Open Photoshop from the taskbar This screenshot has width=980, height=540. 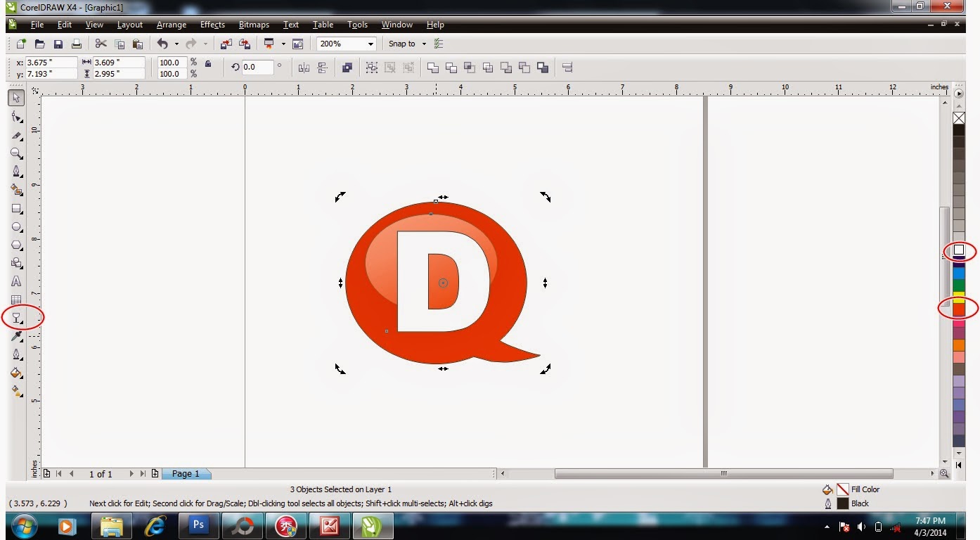(198, 525)
